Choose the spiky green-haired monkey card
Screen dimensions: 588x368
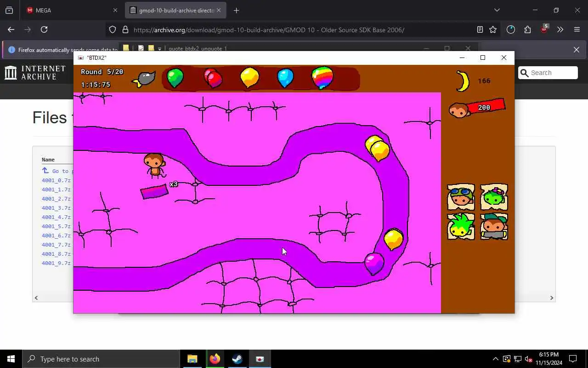[x=461, y=226]
